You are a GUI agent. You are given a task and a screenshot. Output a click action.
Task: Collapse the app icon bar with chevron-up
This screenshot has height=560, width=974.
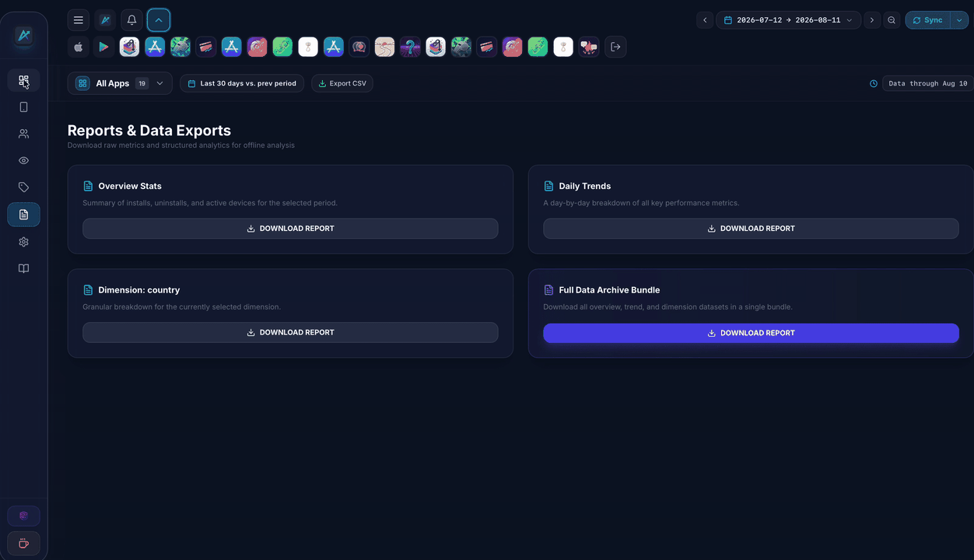pyautogui.click(x=159, y=20)
